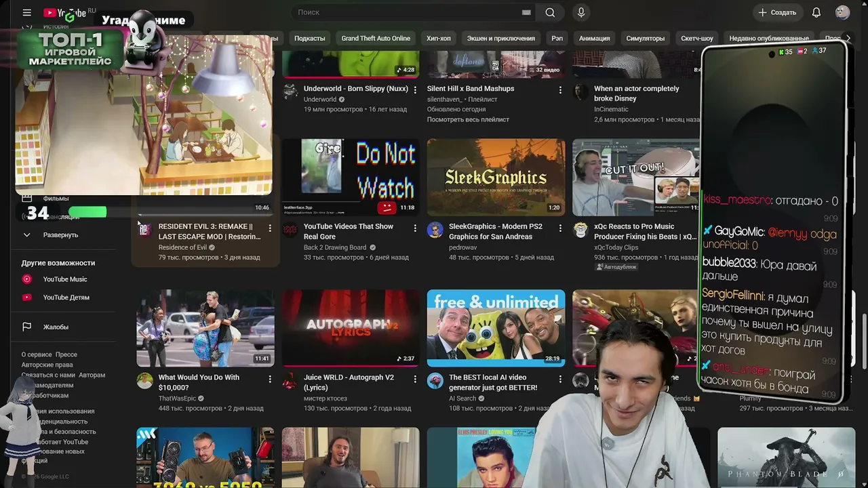Open the Underworld channel avatar
This screenshot has width=868, height=488.
[290, 91]
